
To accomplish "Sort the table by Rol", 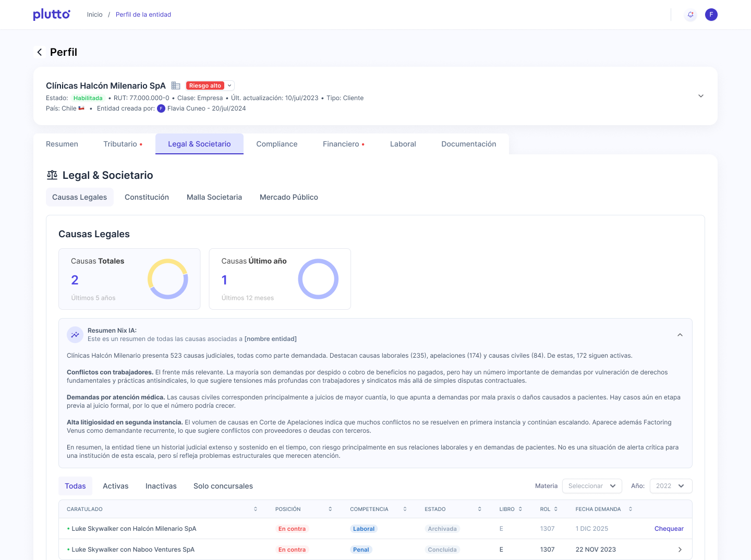I will [x=556, y=509].
